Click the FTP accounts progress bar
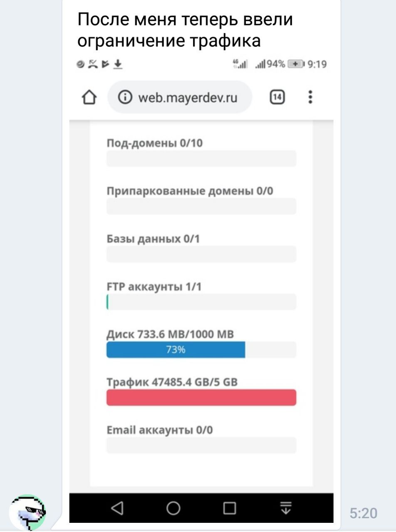 (201, 302)
